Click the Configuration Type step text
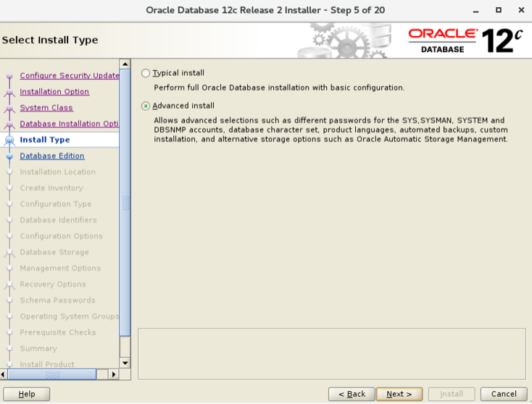The image size is (532, 404). tap(55, 204)
